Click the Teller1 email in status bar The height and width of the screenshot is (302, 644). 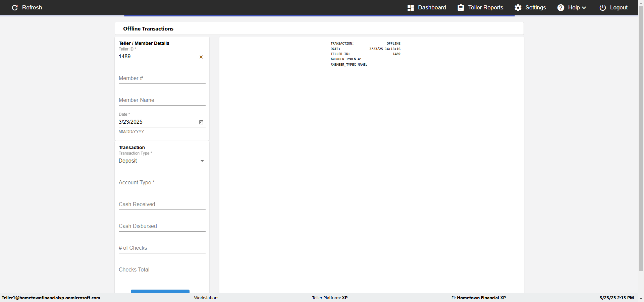coord(51,298)
